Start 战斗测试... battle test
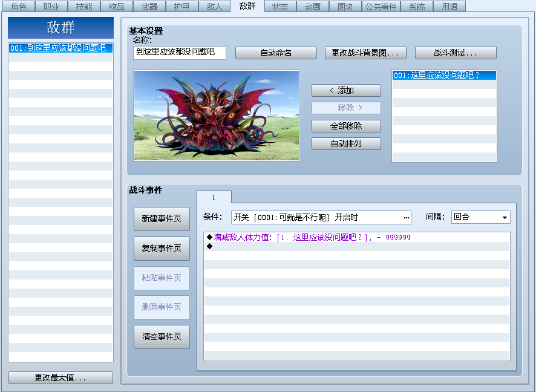This screenshot has width=536, height=392. click(456, 53)
